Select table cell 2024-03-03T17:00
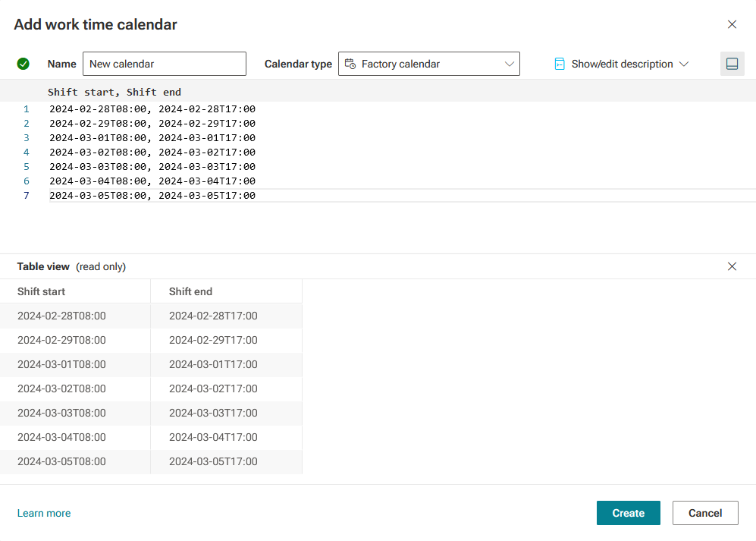The height and width of the screenshot is (541, 756). click(x=226, y=413)
